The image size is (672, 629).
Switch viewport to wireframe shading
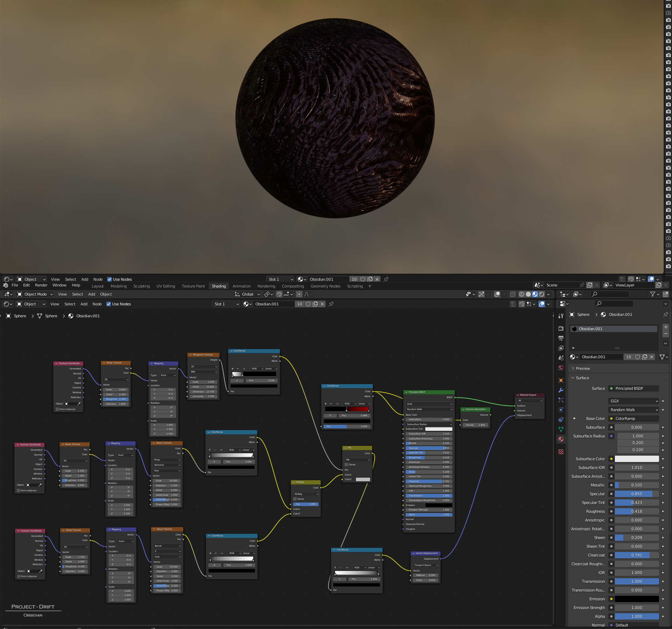coord(521,294)
